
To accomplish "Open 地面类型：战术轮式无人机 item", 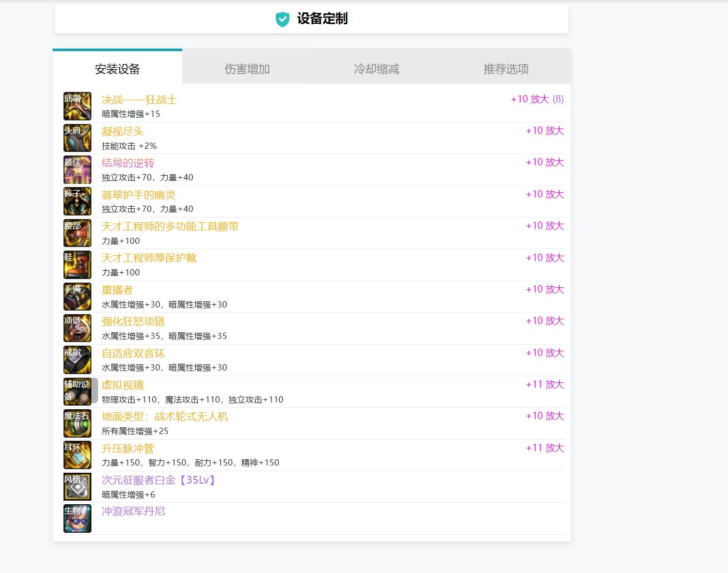I will [x=165, y=416].
